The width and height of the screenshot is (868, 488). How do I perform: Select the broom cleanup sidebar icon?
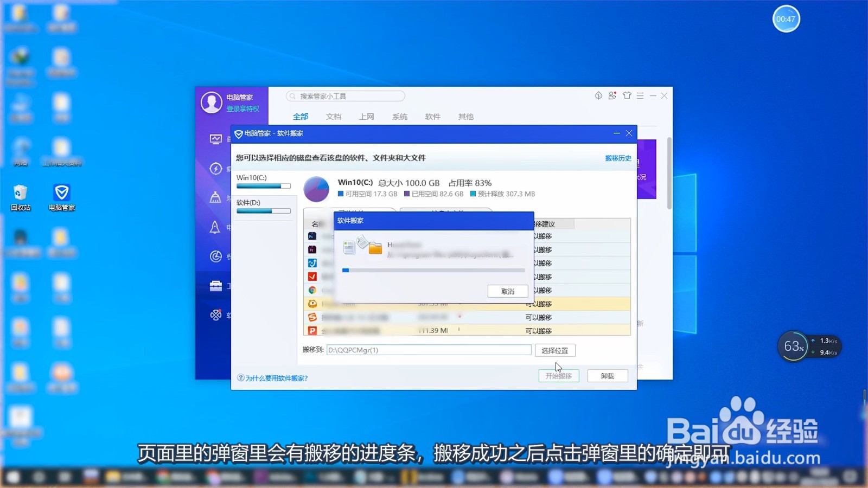pos(216,197)
